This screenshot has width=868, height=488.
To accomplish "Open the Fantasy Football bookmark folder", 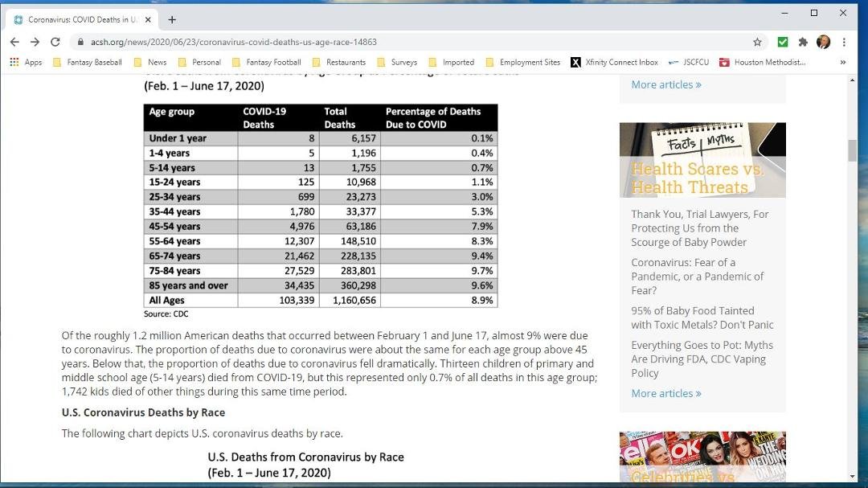I will (267, 62).
